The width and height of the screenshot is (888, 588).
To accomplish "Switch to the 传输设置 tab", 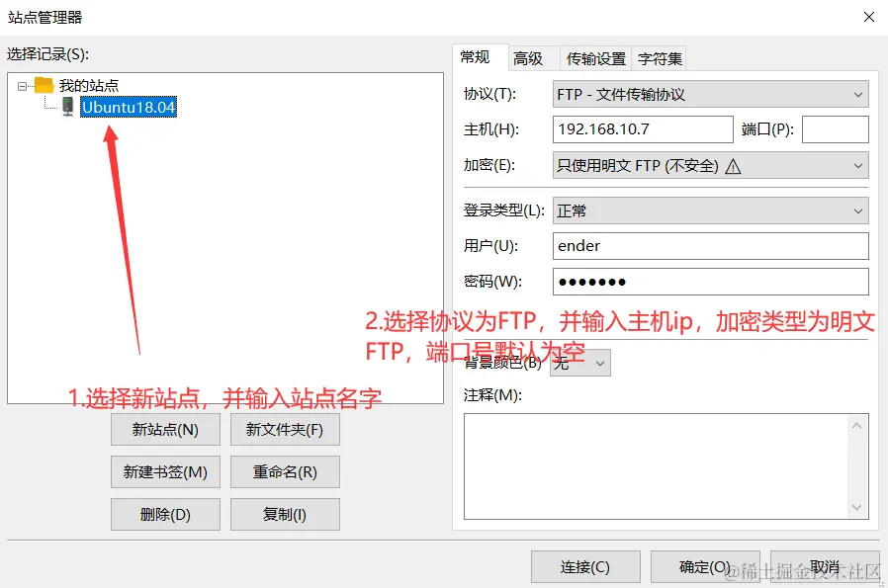I will pyautogui.click(x=595, y=58).
